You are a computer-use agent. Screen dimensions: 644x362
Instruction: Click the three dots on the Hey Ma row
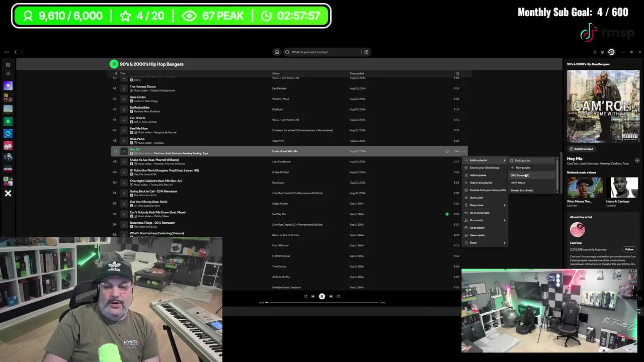463,151
